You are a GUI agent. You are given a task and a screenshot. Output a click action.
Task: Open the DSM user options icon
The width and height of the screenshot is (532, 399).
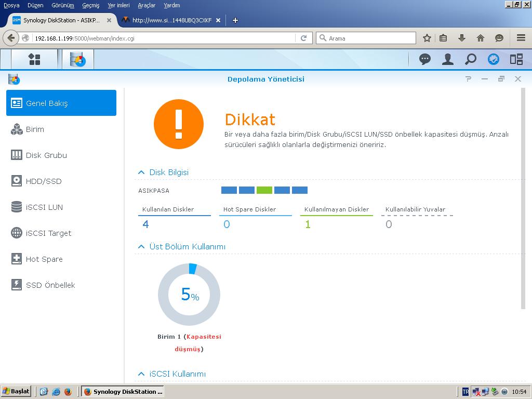(447, 59)
